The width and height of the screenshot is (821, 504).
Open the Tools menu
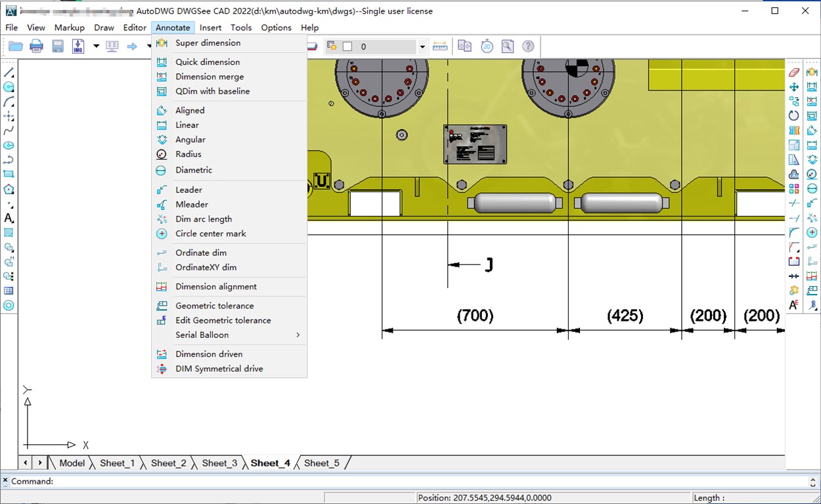click(241, 28)
